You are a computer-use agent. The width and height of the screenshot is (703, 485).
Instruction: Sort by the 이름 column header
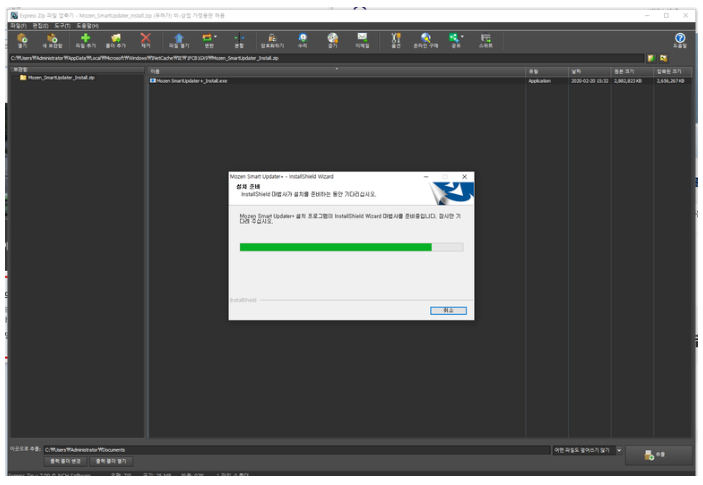337,71
